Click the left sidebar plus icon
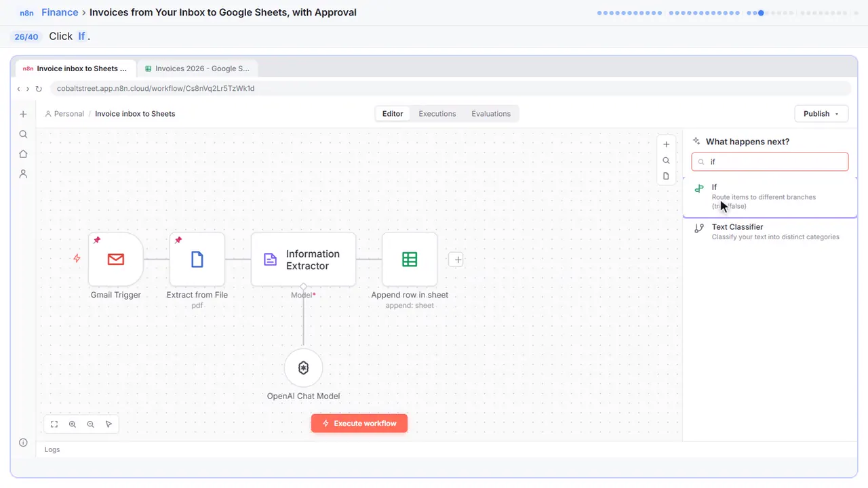Viewport: 868px width, 488px height. (23, 115)
